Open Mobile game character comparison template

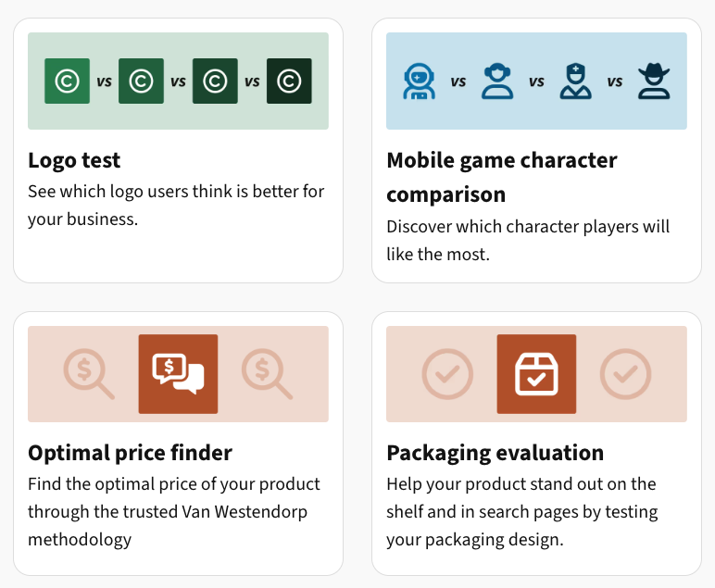[536, 150]
